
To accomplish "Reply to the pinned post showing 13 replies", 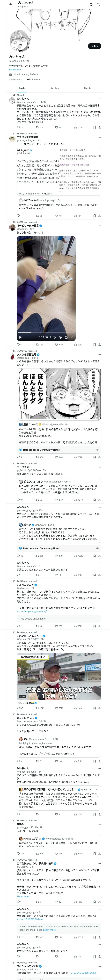I will click(19, 127).
